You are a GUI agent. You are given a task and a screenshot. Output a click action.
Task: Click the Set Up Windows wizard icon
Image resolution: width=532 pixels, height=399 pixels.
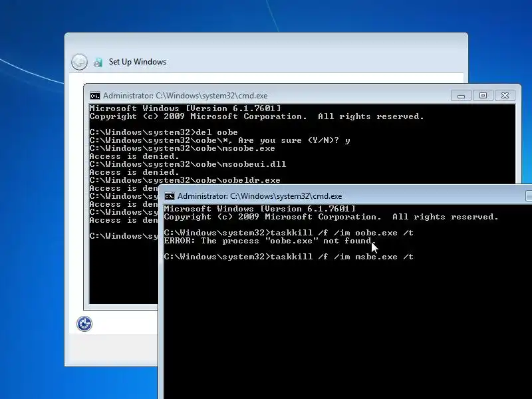pyautogui.click(x=98, y=62)
